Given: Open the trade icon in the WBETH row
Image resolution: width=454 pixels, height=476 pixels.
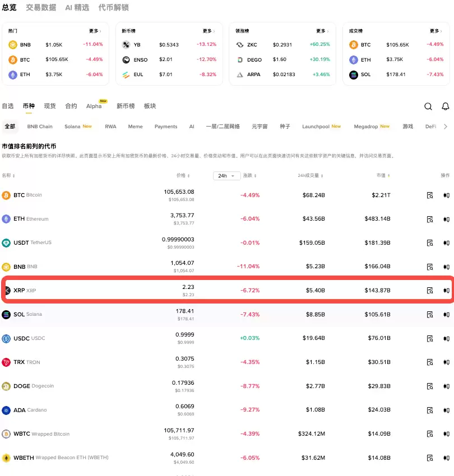Looking at the screenshot, I should point(446,458).
